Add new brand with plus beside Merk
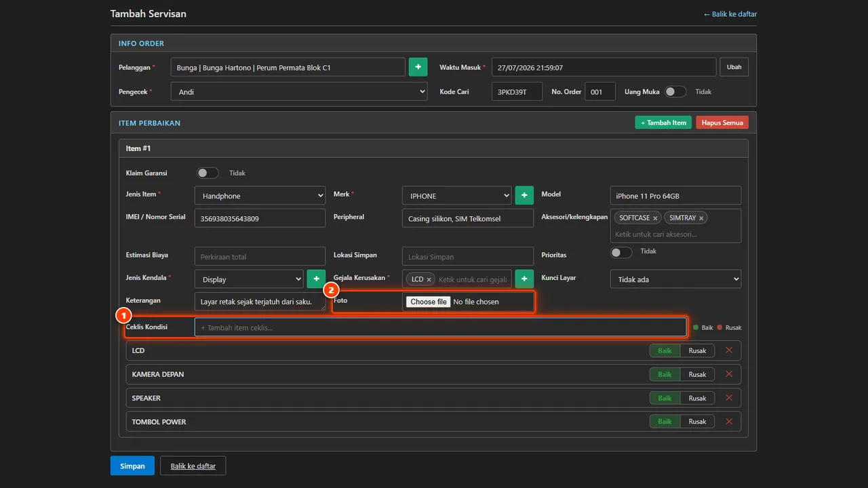 (x=524, y=195)
